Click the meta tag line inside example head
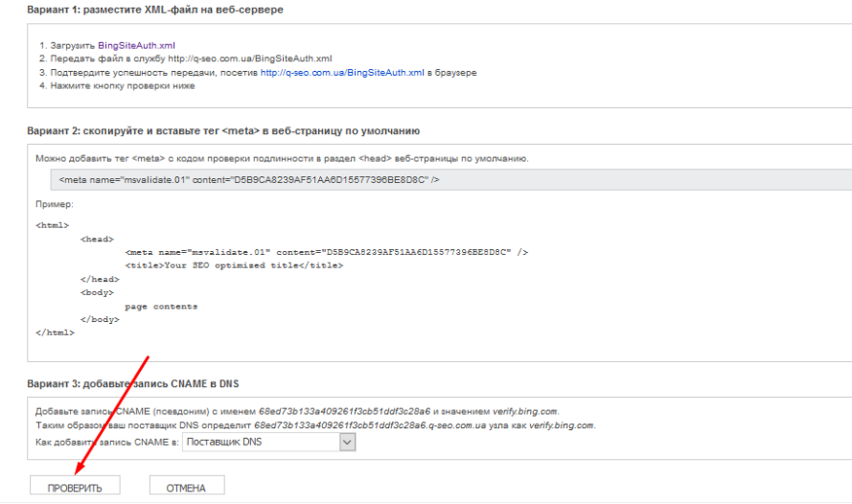The width and height of the screenshot is (852, 504). 326,252
